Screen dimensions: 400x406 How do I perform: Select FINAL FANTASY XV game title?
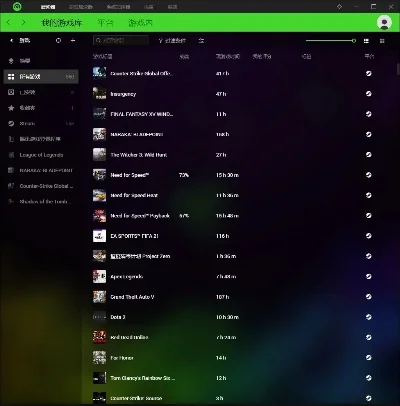(x=142, y=114)
